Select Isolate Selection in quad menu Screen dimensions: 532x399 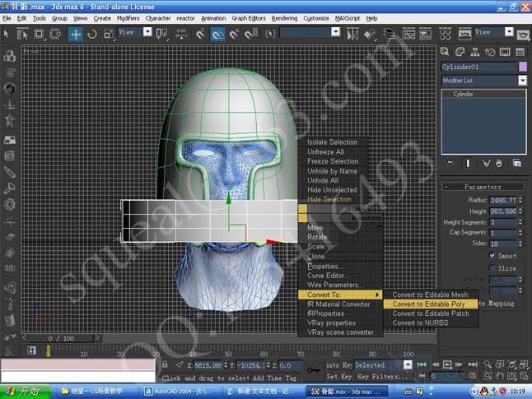333,142
